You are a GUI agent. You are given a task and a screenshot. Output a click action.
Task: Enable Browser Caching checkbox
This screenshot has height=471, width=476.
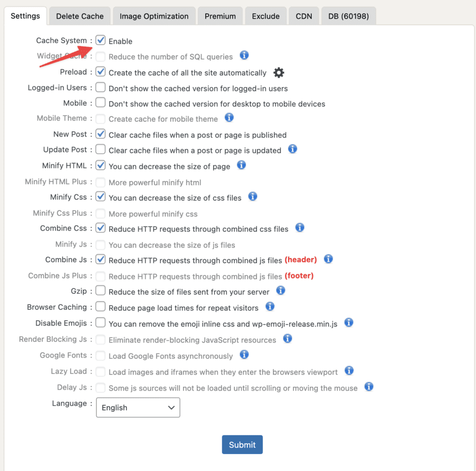point(101,306)
